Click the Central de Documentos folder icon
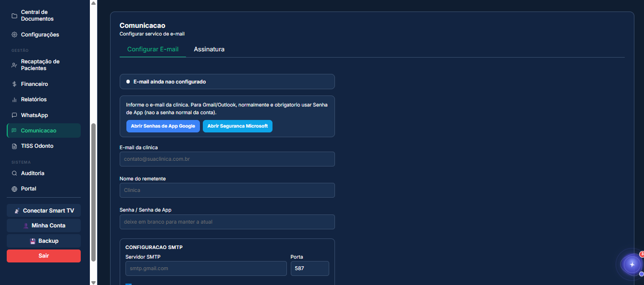This screenshot has width=644, height=285. pyautogui.click(x=14, y=16)
